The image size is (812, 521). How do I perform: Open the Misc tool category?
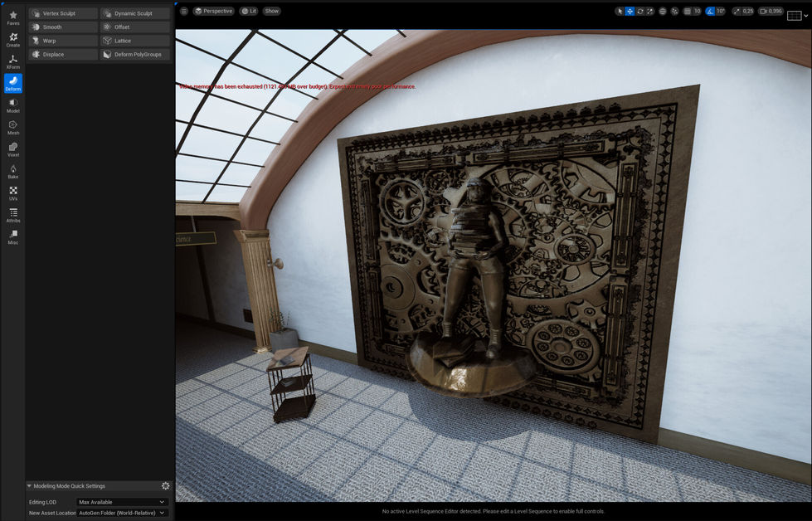(13, 236)
